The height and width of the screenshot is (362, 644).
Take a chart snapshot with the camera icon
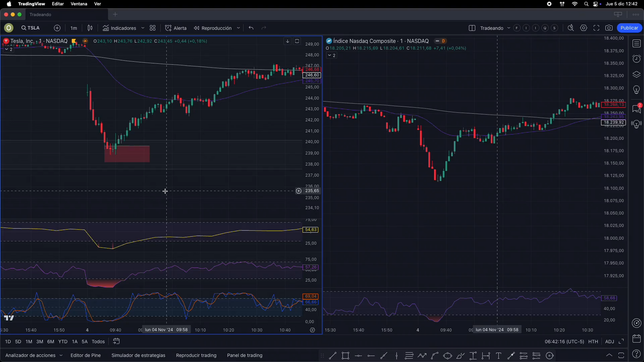tap(609, 28)
